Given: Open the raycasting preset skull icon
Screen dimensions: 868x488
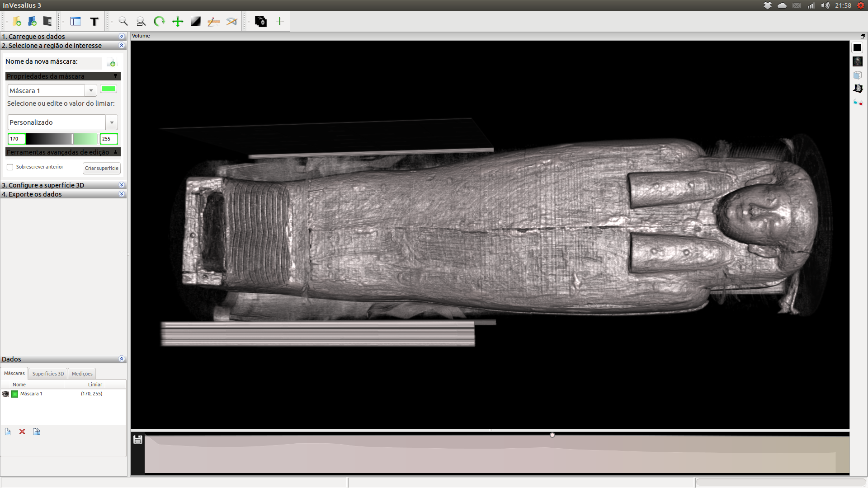Looking at the screenshot, I should pyautogui.click(x=858, y=61).
